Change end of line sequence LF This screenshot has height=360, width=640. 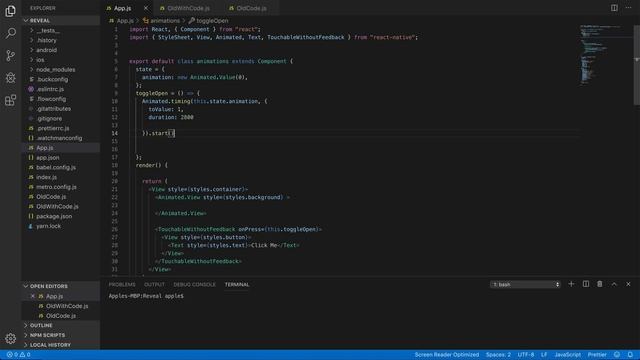pos(544,355)
